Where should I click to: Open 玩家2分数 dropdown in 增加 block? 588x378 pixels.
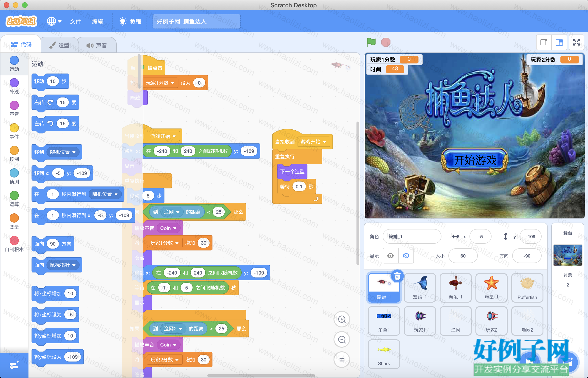pos(164,360)
